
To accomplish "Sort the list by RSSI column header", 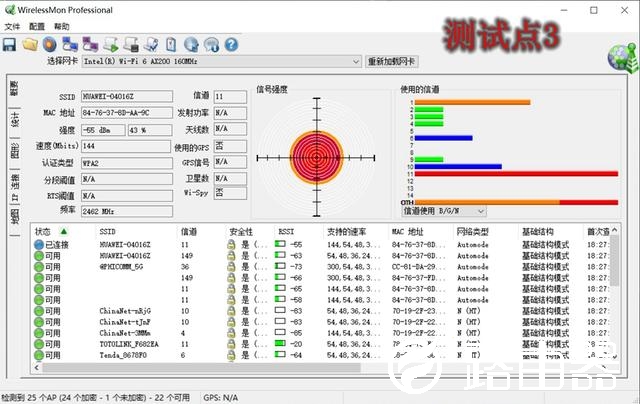I will (286, 232).
